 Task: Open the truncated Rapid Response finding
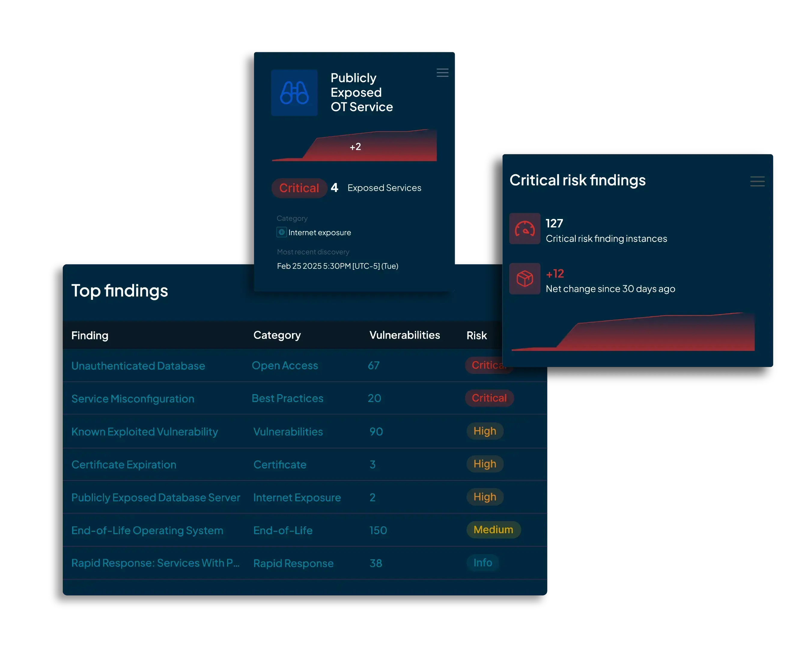pos(155,563)
